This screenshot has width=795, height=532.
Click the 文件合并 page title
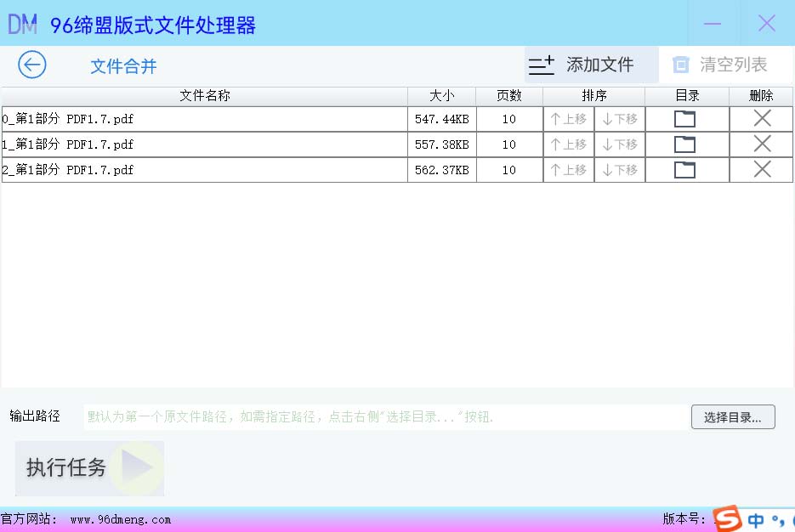(123, 66)
